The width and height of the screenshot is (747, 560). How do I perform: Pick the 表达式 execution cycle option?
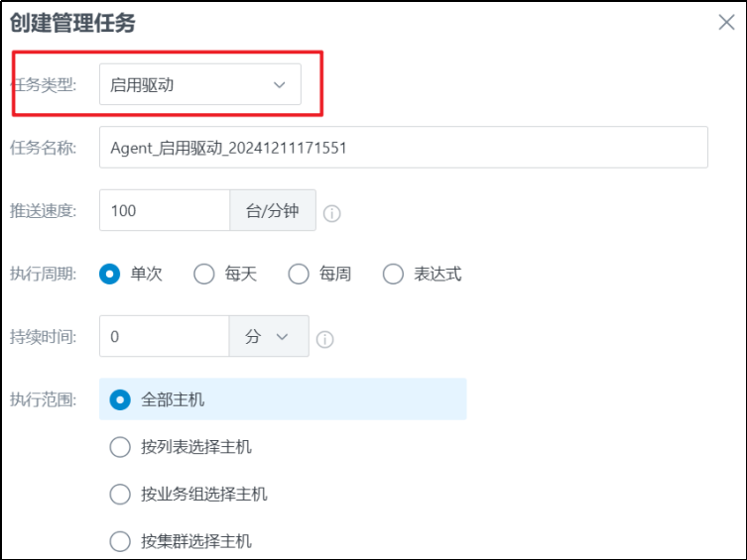click(x=394, y=275)
